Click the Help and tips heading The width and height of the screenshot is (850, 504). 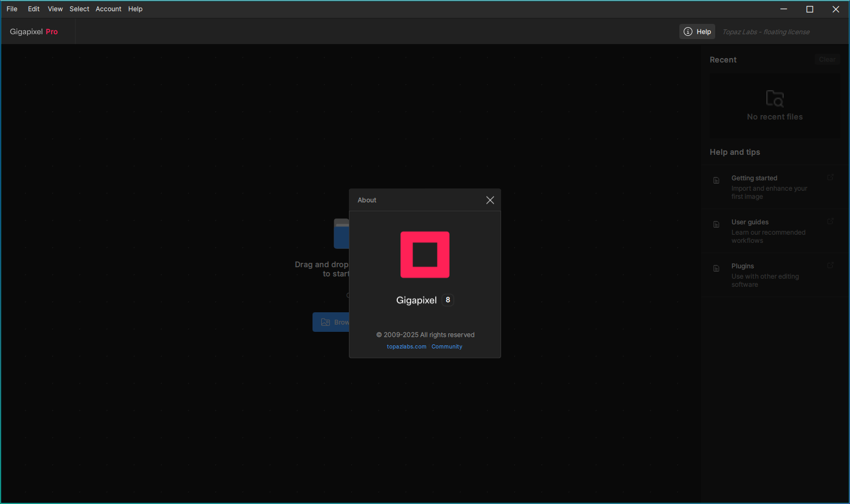(x=735, y=152)
